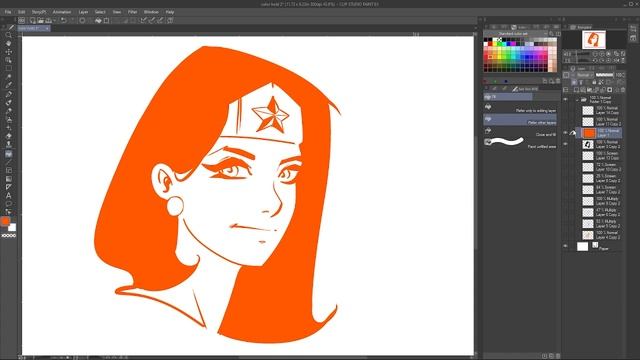Viewport: 640px width, 360px height.
Task: Toggle visibility of Paper layer
Action: point(565,246)
